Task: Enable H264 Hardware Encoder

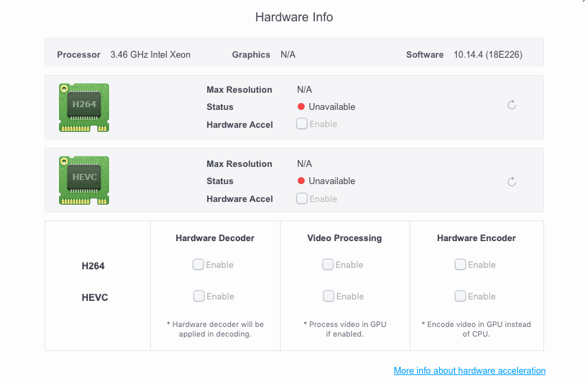Action: (x=460, y=264)
